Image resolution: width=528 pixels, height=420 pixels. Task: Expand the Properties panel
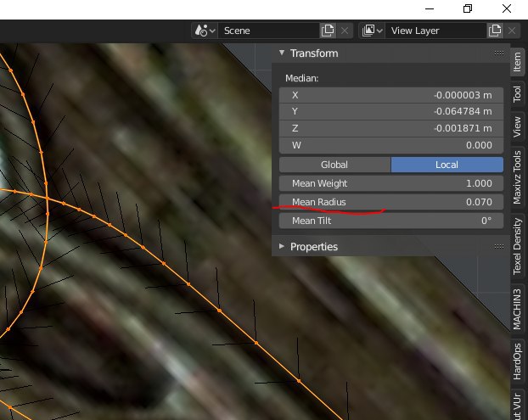282,246
